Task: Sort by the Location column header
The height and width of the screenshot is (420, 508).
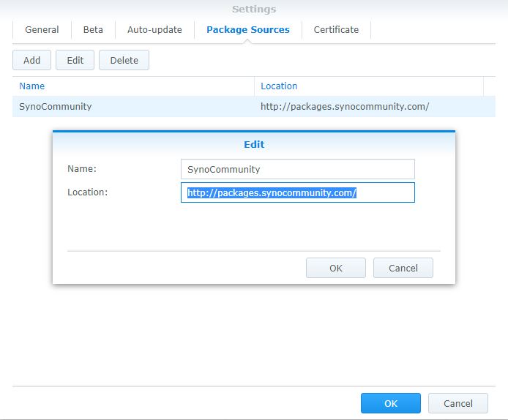Action: pyautogui.click(x=369, y=86)
